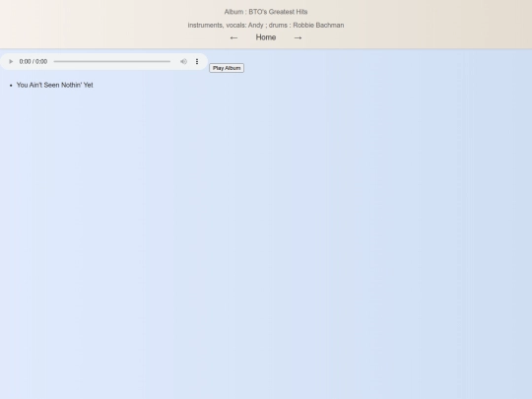Screen dimensions: 532x399
Task: Mute audio with the speaker icon
Action: (183, 61)
